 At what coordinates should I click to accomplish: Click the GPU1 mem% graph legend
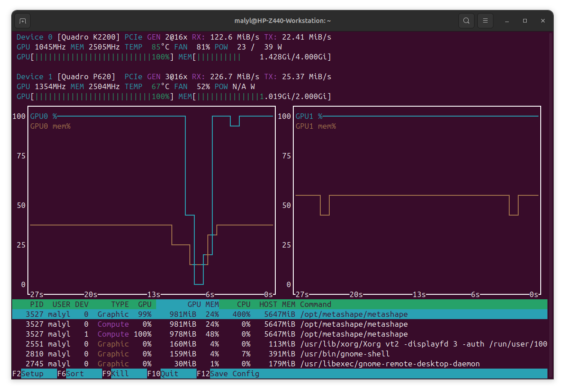(x=316, y=126)
